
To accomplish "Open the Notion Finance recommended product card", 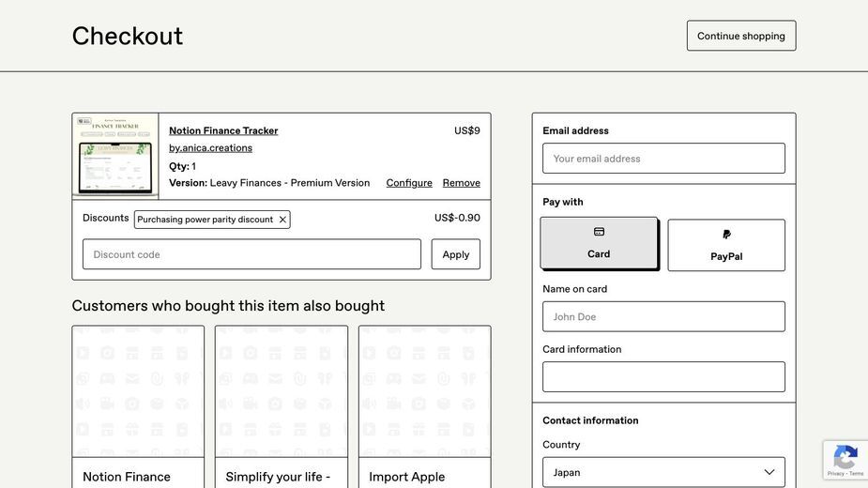I will click(138, 407).
